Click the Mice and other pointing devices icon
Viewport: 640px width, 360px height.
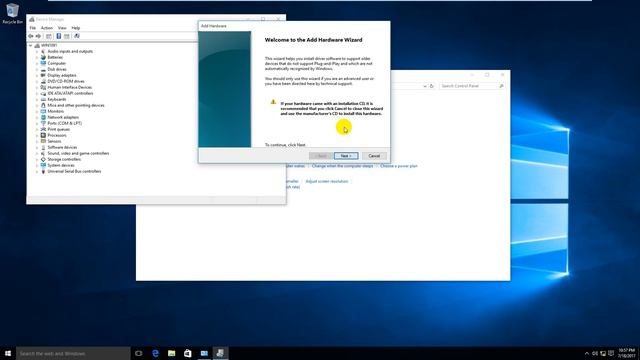tap(43, 105)
